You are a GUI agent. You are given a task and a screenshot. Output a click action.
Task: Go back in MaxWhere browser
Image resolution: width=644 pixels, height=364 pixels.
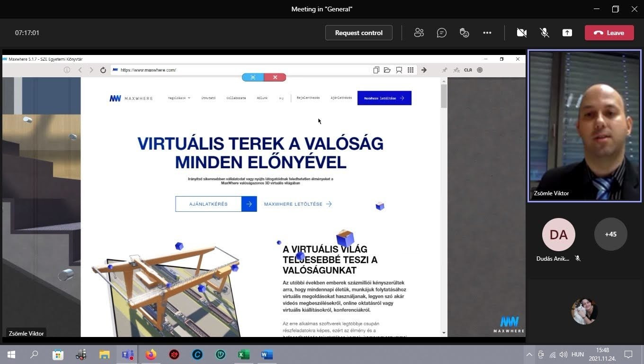[x=80, y=70]
